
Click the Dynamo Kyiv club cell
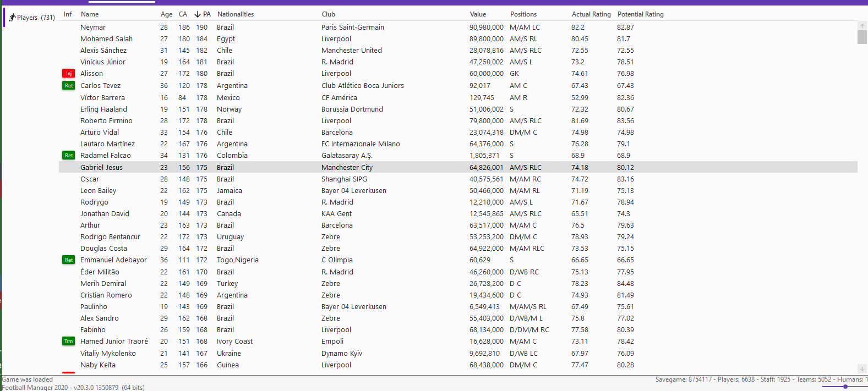[342, 354]
